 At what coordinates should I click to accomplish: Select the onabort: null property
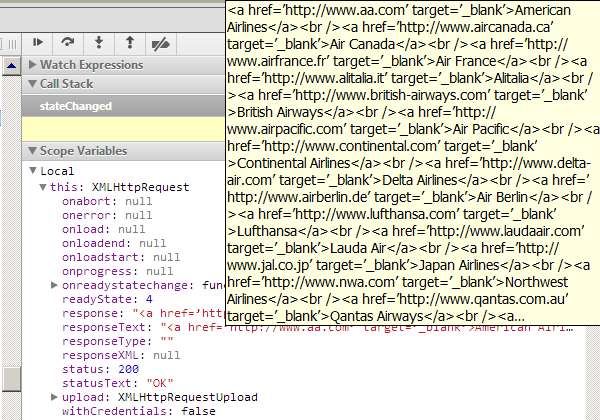(x=107, y=201)
